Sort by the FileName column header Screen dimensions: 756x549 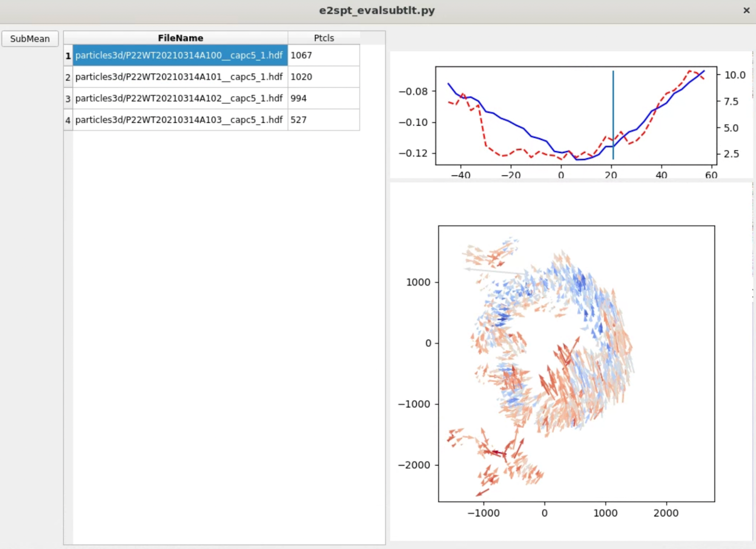(x=180, y=38)
